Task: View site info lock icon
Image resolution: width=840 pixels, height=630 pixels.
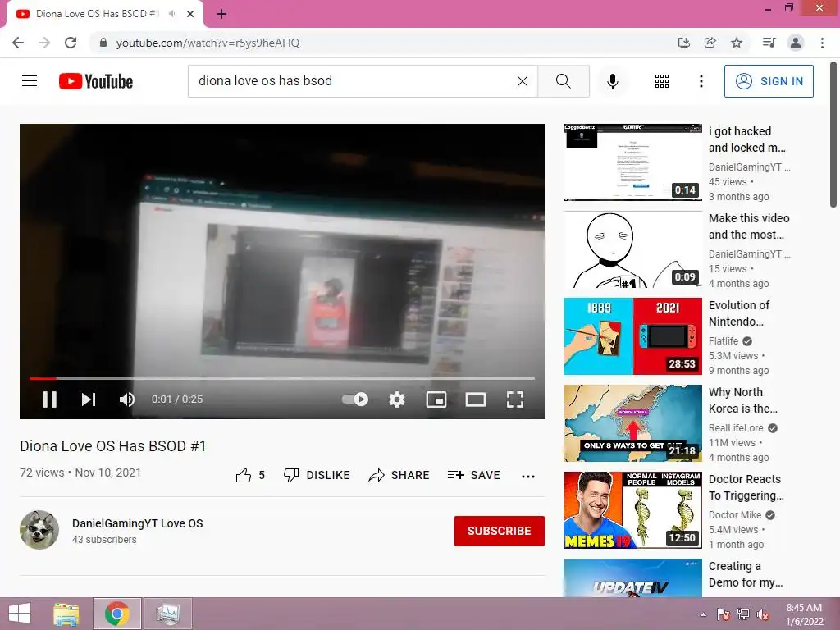Action: (103, 43)
